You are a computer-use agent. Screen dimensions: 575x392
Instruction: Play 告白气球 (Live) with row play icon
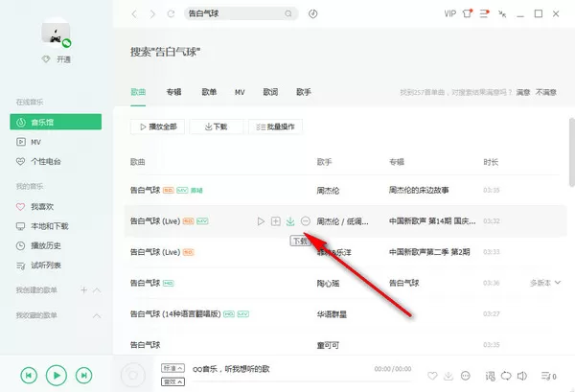[x=261, y=221]
